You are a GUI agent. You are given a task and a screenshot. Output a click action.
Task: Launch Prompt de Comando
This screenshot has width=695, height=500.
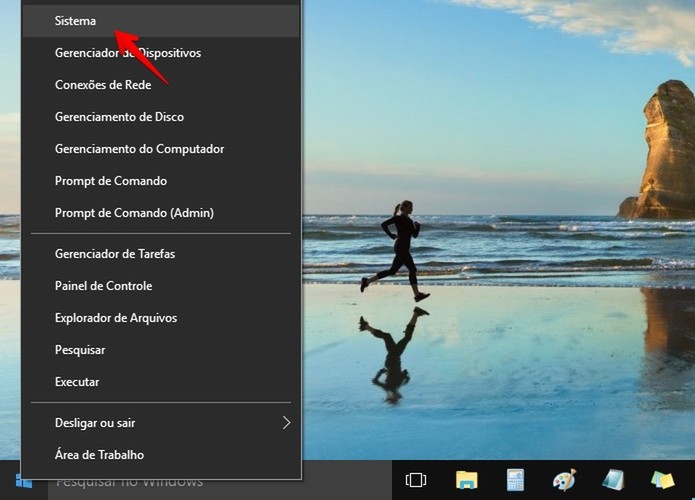tap(161, 181)
